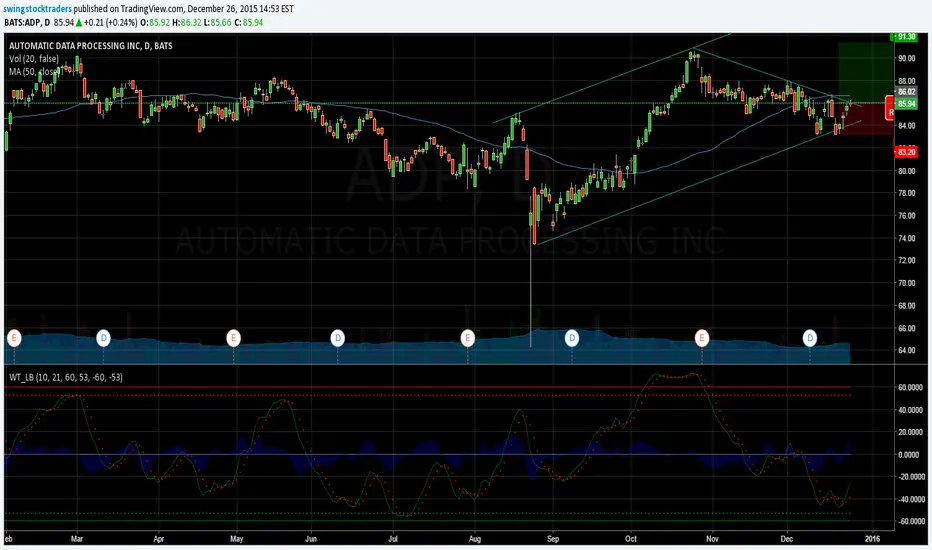This screenshot has width=932, height=550.
Task: Select the red 83.20 stop price label
Action: [x=905, y=152]
